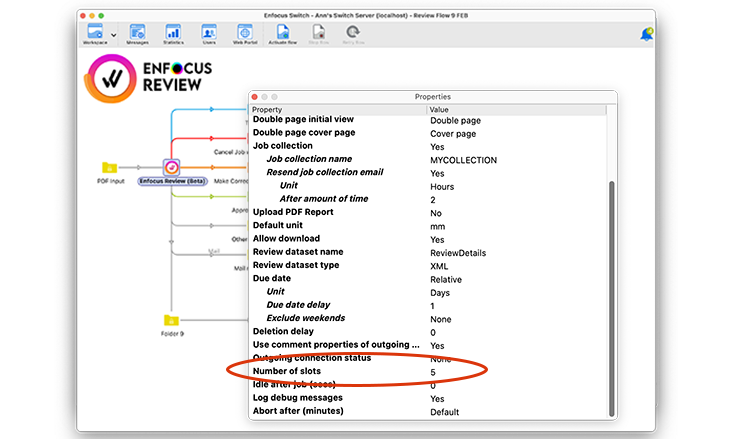
Task: Click the Stop flow toolbar icon
Action: [319, 34]
